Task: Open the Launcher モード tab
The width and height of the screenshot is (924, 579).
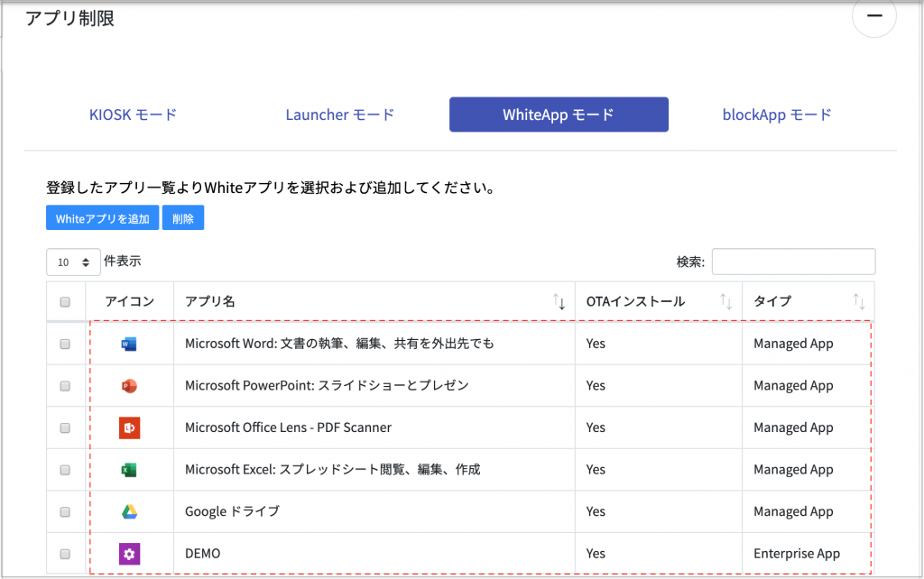Action: coord(340,115)
